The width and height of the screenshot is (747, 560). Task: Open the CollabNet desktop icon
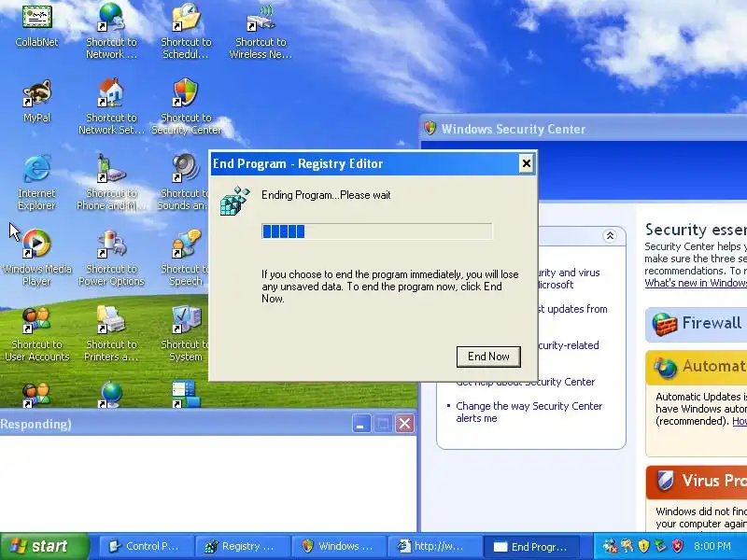pos(36,26)
